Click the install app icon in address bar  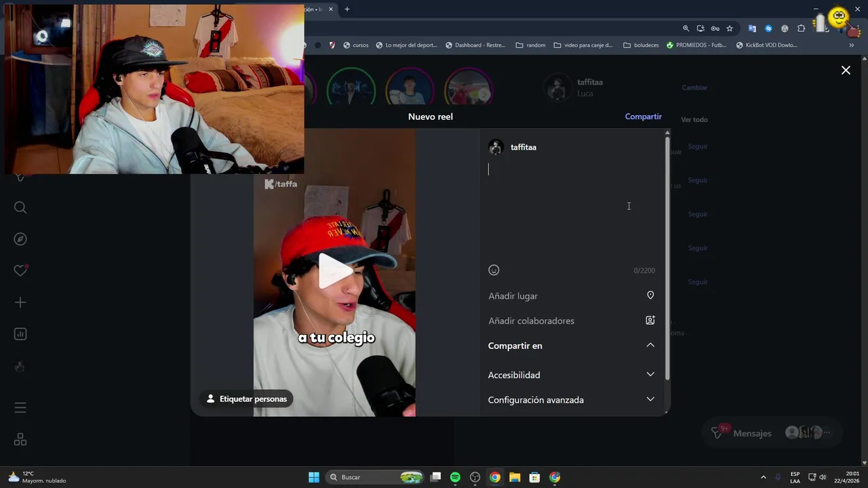(x=701, y=28)
